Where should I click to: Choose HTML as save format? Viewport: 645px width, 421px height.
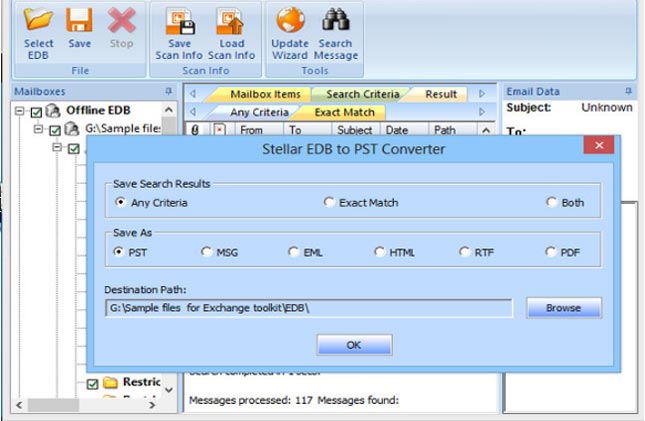[379, 251]
